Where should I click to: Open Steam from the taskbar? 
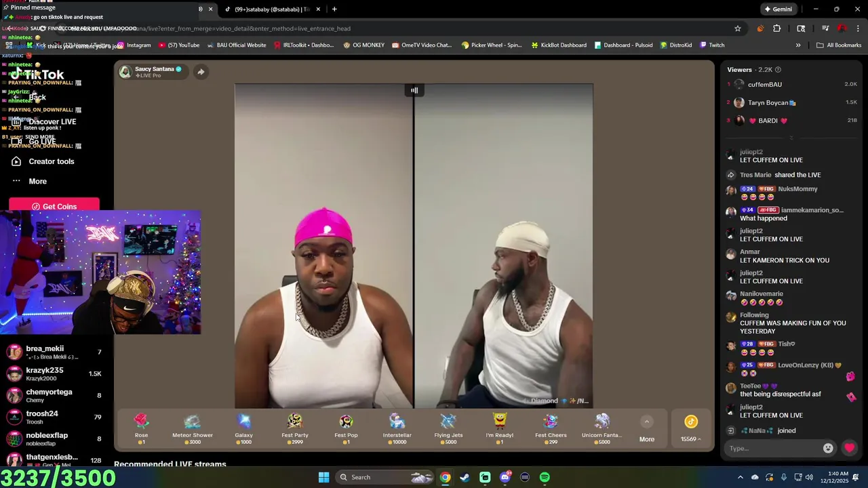click(x=465, y=477)
